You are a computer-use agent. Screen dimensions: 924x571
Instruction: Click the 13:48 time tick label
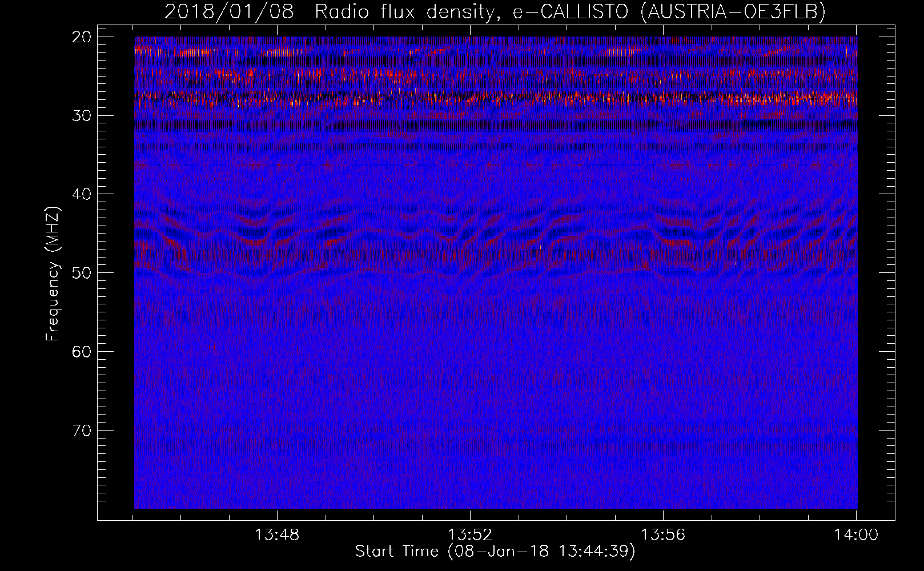click(x=277, y=535)
